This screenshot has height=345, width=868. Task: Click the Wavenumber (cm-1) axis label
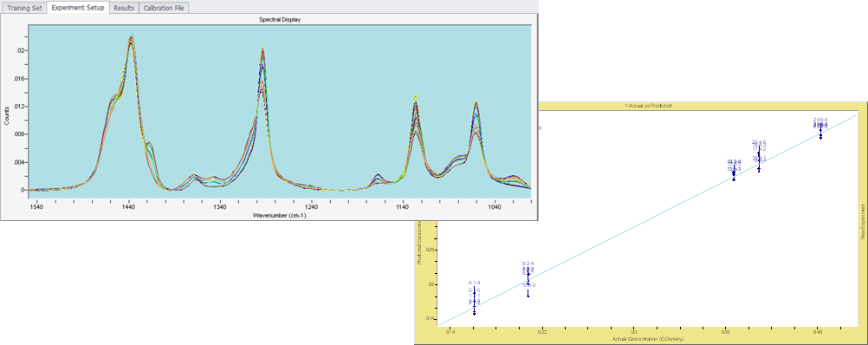(x=280, y=215)
